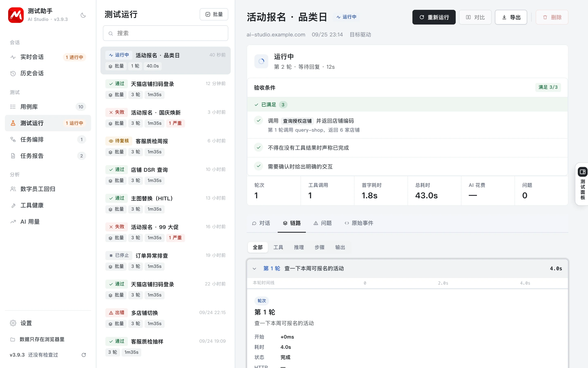Click the checkmark beside 调用 查询授权店铺

pyautogui.click(x=258, y=120)
